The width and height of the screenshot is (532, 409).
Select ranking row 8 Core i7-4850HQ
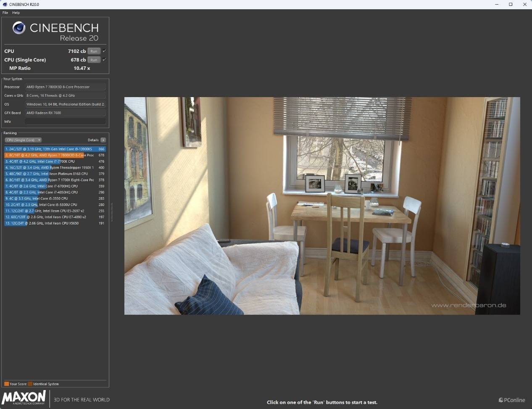[55, 192]
